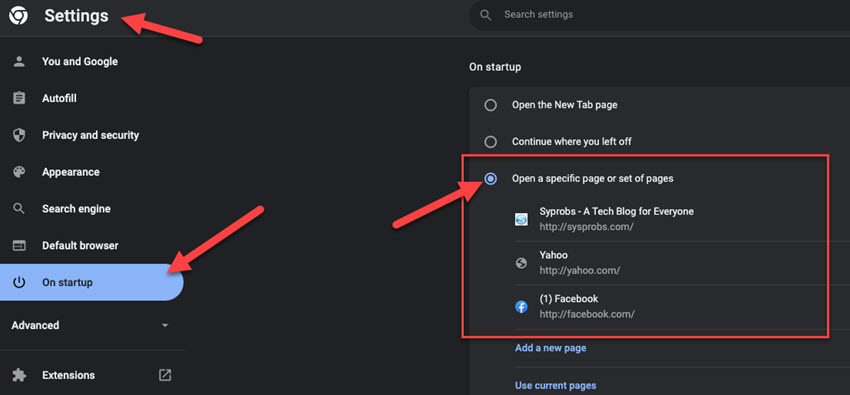This screenshot has height=395, width=850.
Task: Click the http://sysprobs.com/ URL text
Action: pyautogui.click(x=586, y=226)
